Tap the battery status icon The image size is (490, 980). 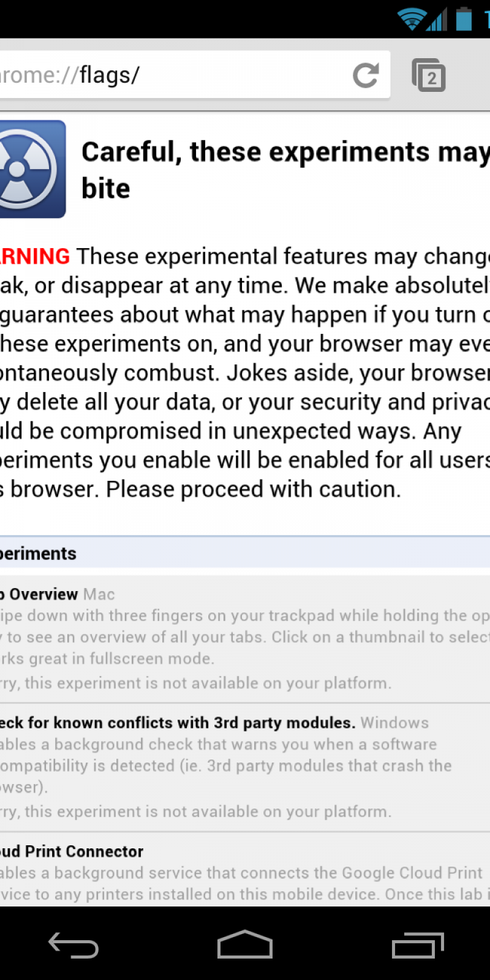point(464,18)
